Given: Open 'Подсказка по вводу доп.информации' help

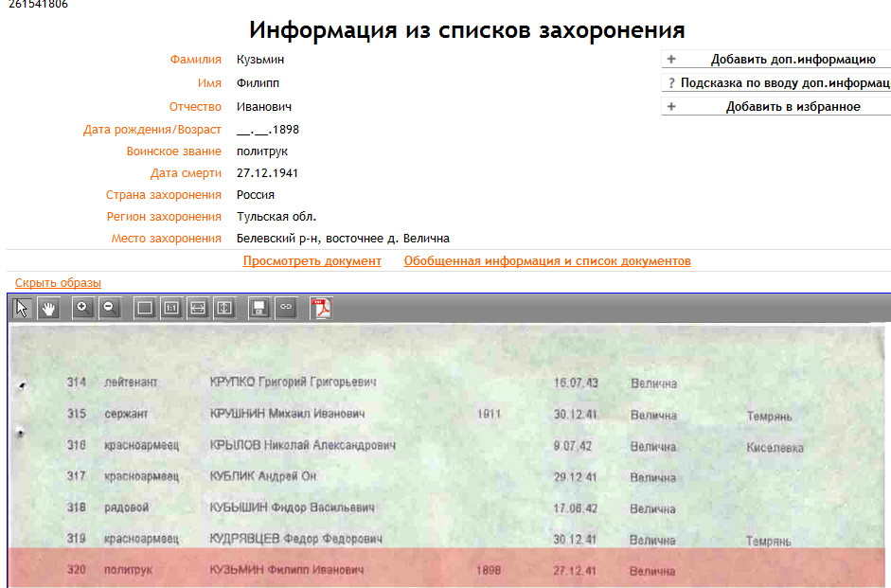Looking at the screenshot, I should tap(775, 83).
